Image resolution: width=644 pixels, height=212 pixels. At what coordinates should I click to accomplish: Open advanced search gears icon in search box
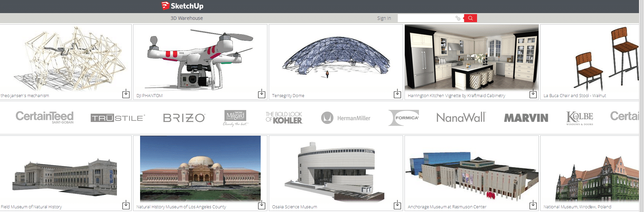[x=458, y=18]
